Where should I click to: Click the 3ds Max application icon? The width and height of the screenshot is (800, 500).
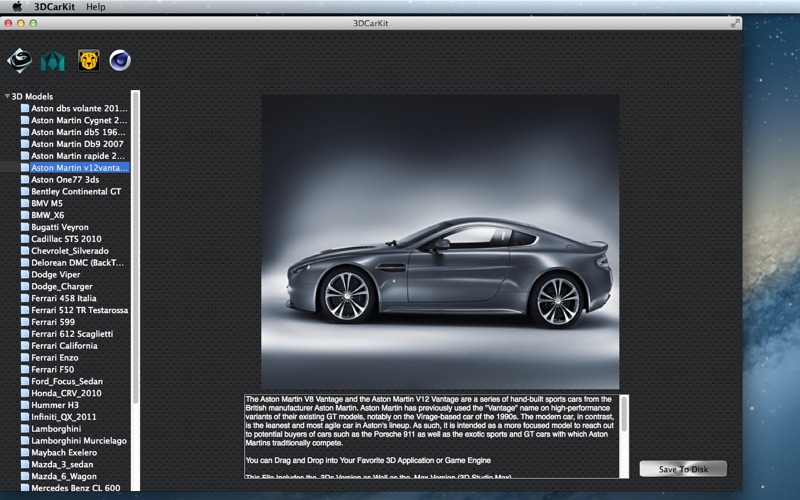pyautogui.click(x=19, y=61)
